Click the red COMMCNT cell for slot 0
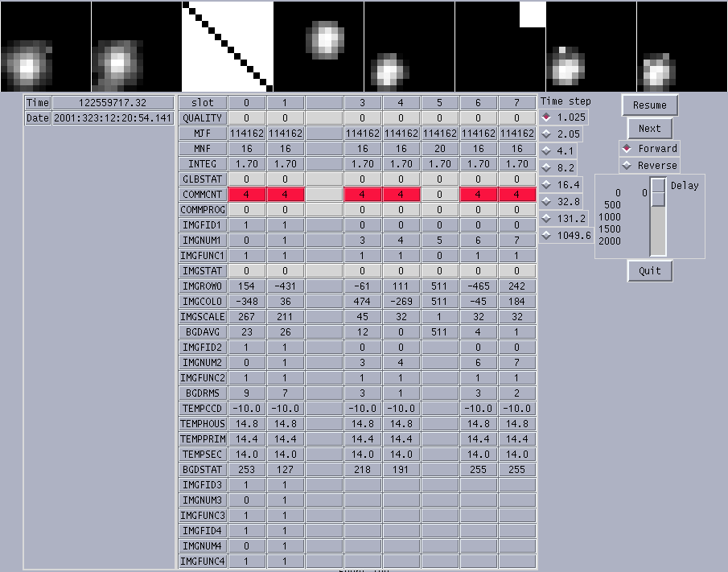The image size is (728, 572). 246,195
